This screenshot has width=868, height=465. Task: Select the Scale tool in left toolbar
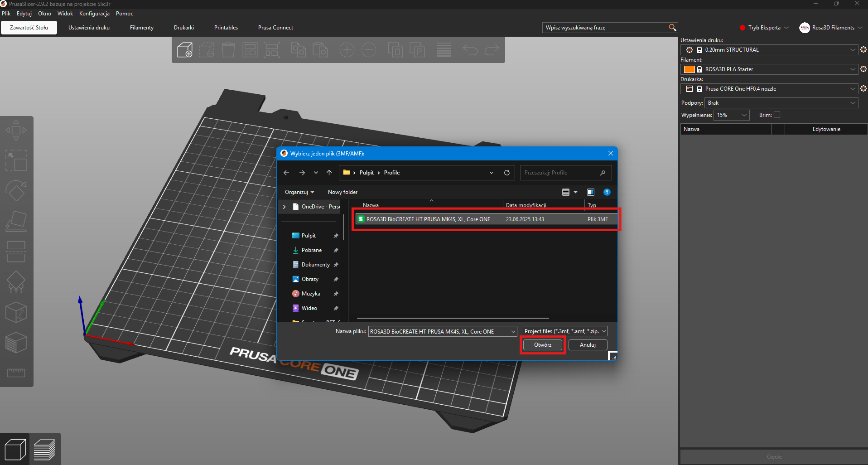point(16,161)
